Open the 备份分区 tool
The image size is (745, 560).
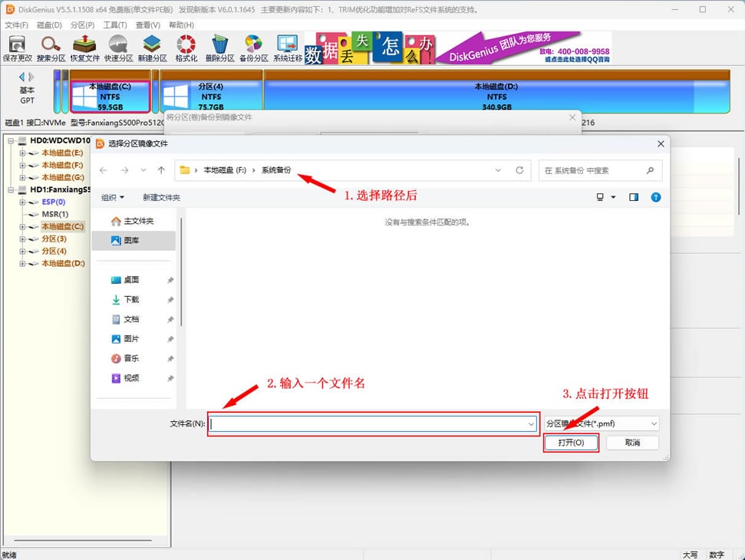pos(253,48)
